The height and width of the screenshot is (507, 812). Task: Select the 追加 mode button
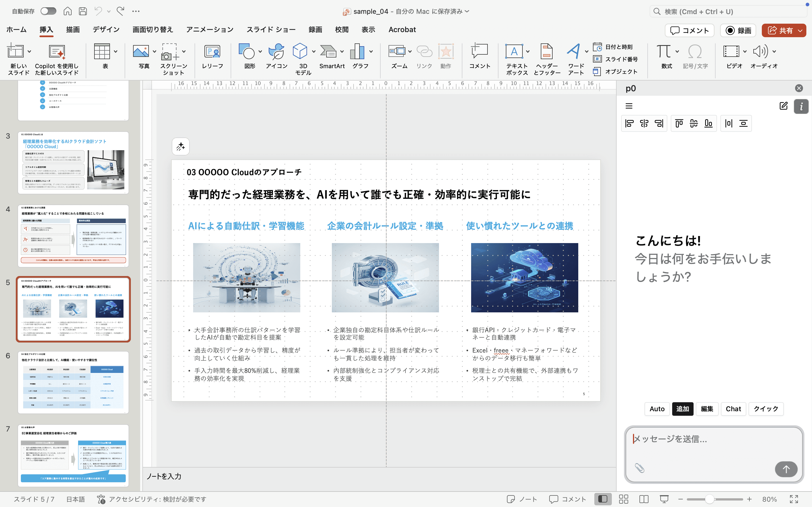683,409
